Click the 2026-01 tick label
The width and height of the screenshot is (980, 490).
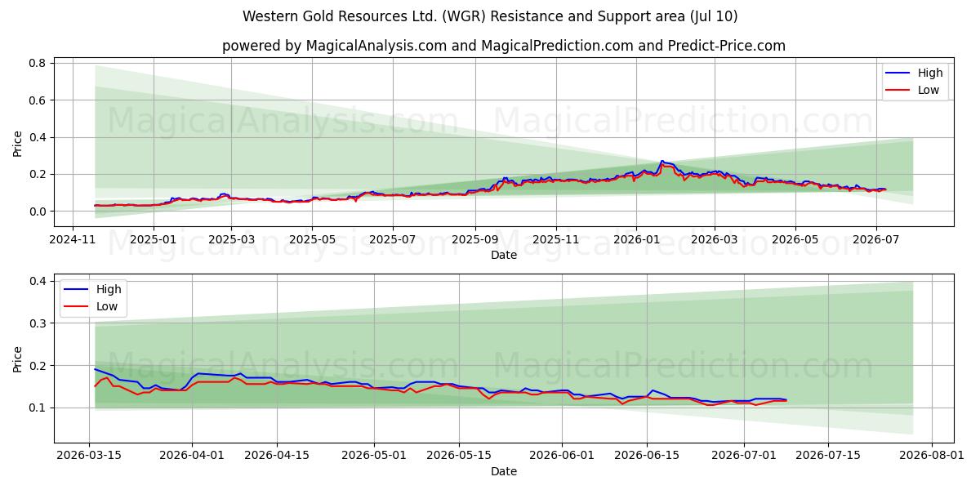pos(637,240)
